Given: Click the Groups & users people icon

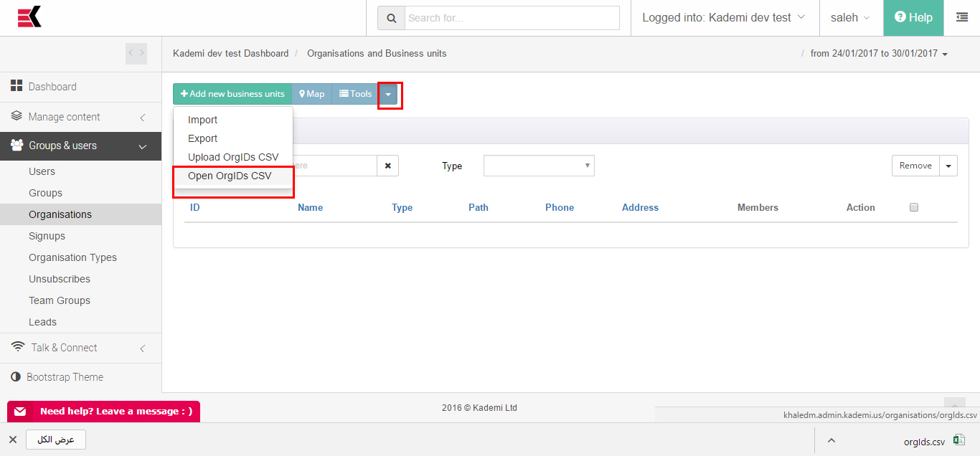Looking at the screenshot, I should point(17,145).
